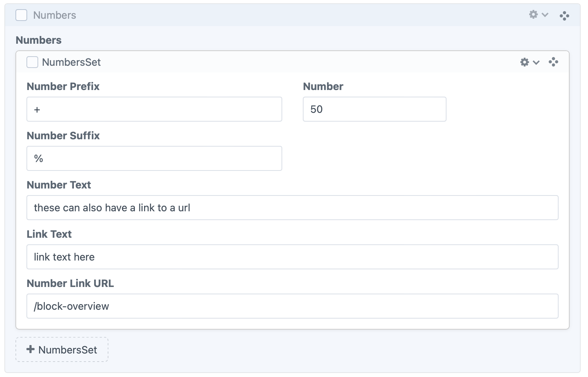Screen dimensions: 588x377
Task: Collapse the Numbers block via its title
Action: pyautogui.click(x=54, y=15)
